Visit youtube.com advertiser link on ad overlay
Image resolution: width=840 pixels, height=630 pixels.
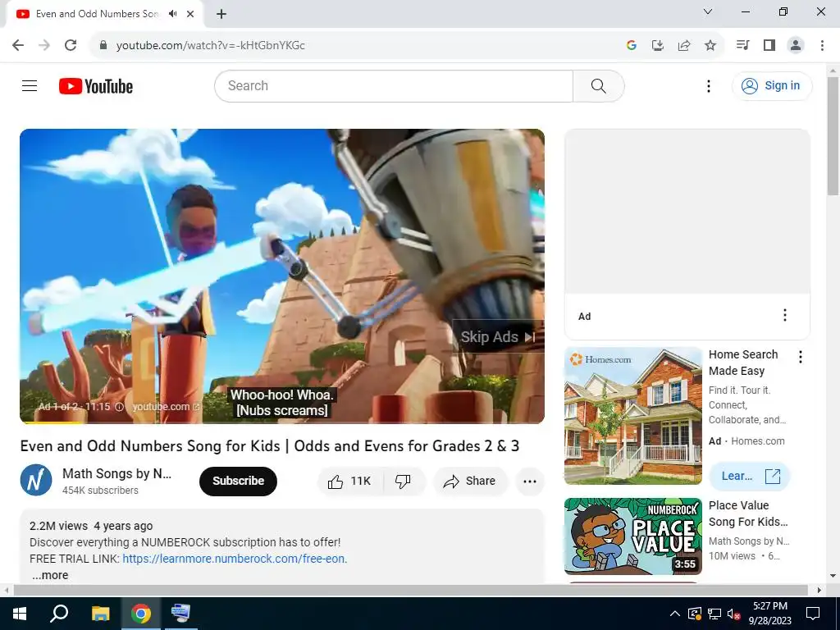click(x=166, y=407)
